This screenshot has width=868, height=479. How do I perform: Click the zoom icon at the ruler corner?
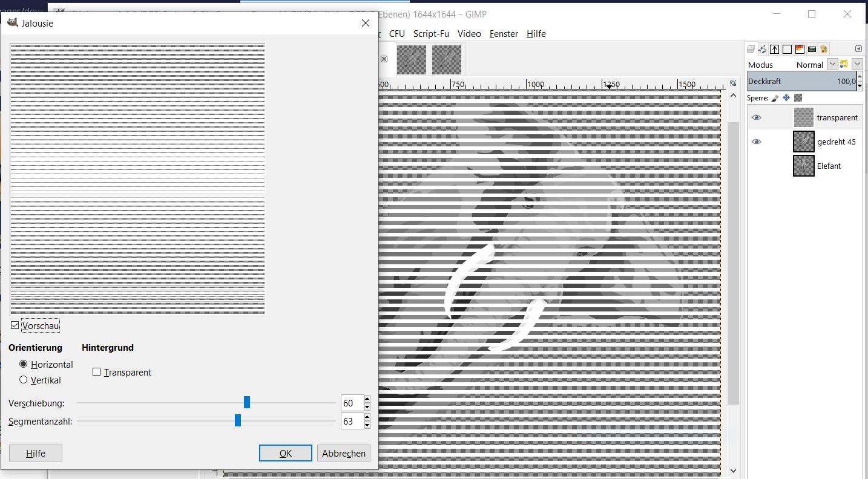pos(733,83)
